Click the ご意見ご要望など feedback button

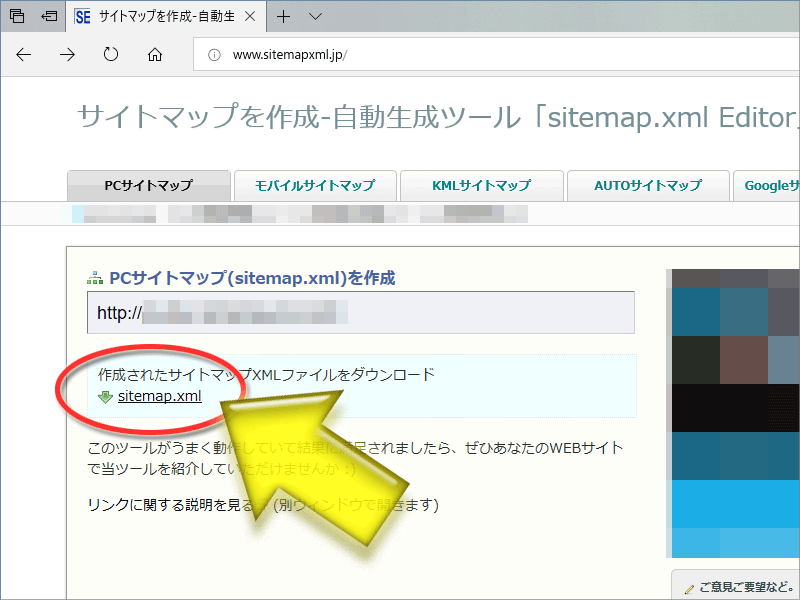738,586
